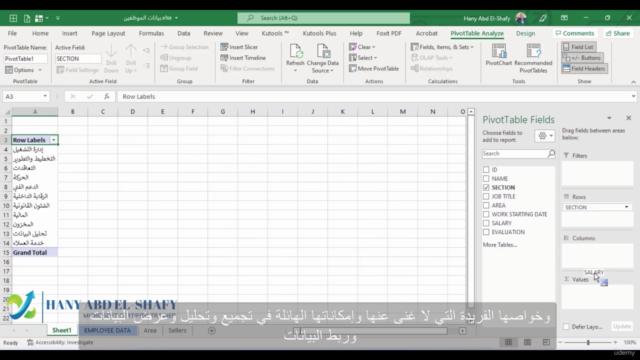640x360 pixels.
Task: Check the EVALUATION field checkbox
Action: click(x=486, y=232)
